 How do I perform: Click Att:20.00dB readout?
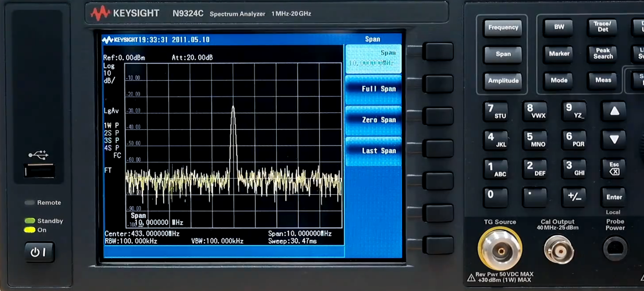pyautogui.click(x=192, y=58)
